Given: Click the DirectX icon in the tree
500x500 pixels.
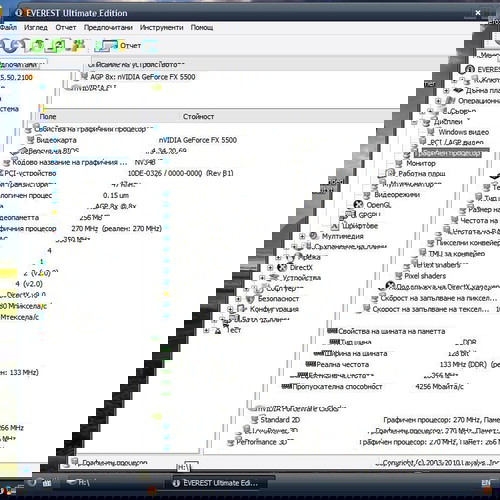Looking at the screenshot, I should point(282,267).
